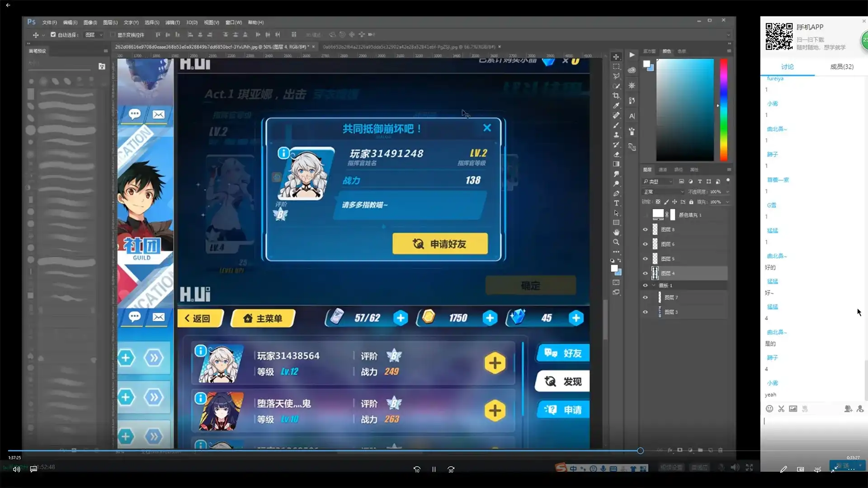Pause the video playback
Screen dimensions: 868x488
tap(434, 469)
